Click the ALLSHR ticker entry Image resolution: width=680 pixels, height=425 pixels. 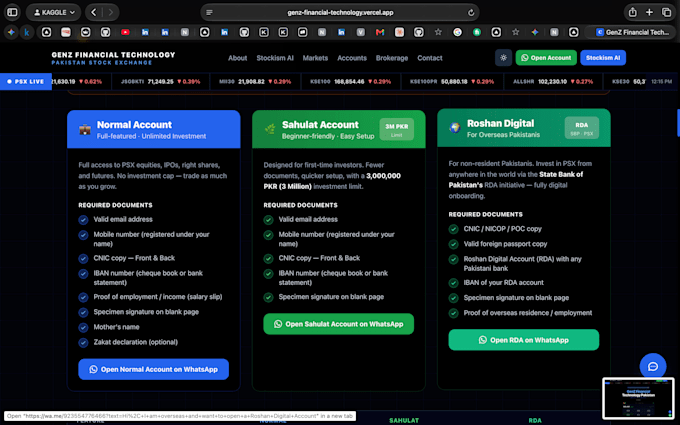(x=553, y=82)
